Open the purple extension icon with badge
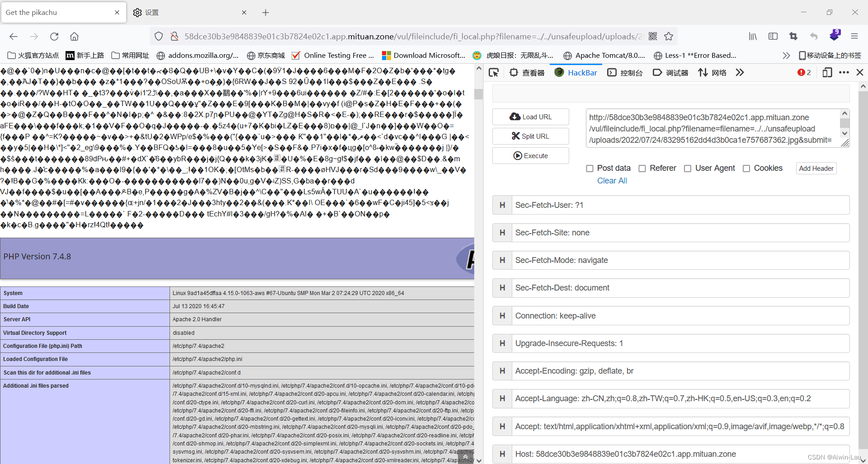The width and height of the screenshot is (868, 464). tap(835, 35)
